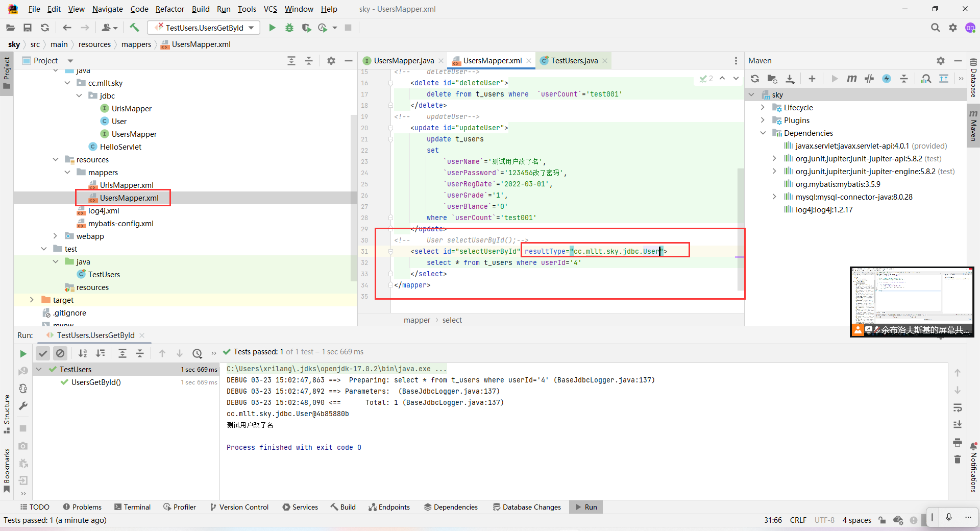
Task: Toggle show passed tests checkmark
Action: point(43,353)
